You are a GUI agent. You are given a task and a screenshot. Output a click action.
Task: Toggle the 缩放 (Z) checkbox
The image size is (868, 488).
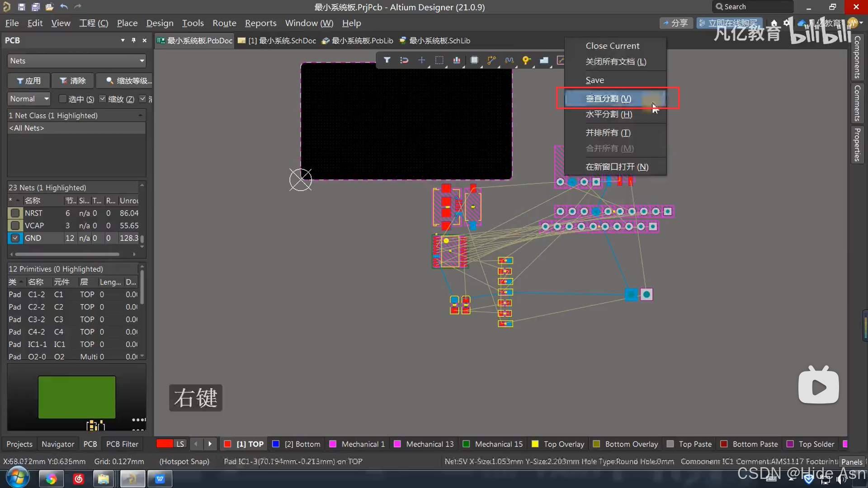coord(103,99)
